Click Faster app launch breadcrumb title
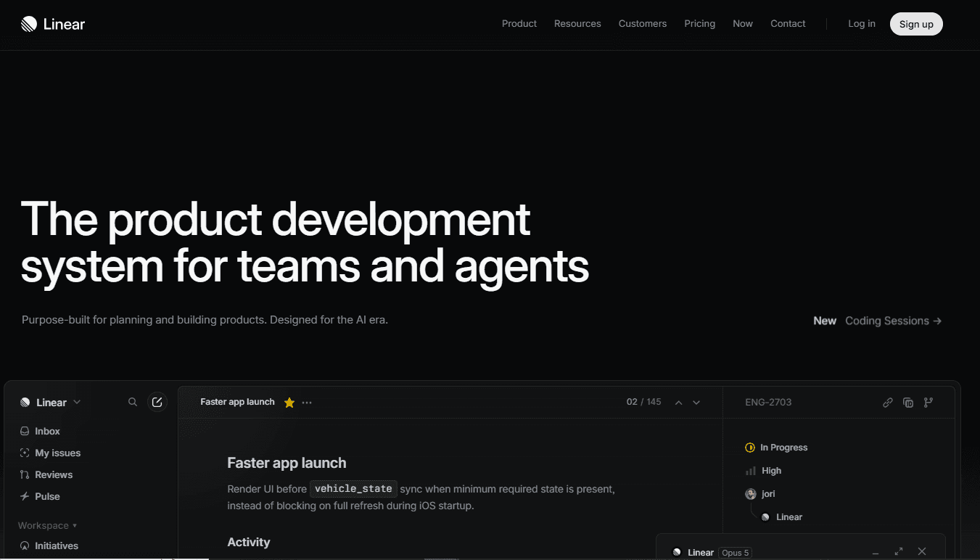980x560 pixels. click(x=238, y=402)
